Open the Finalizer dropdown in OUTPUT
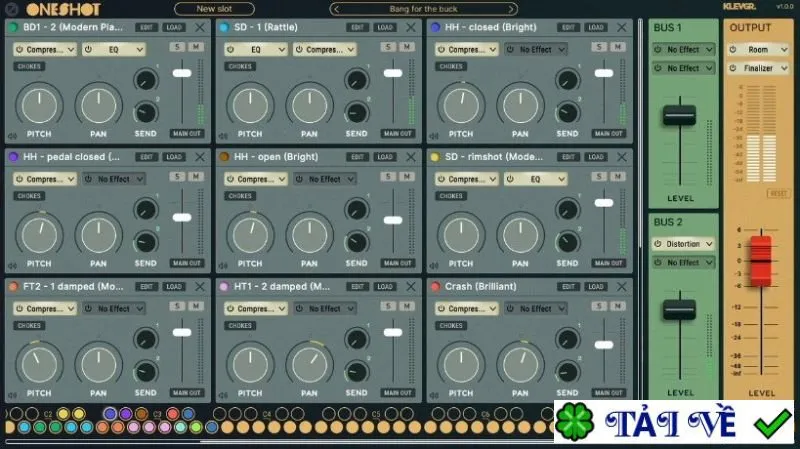 (759, 68)
